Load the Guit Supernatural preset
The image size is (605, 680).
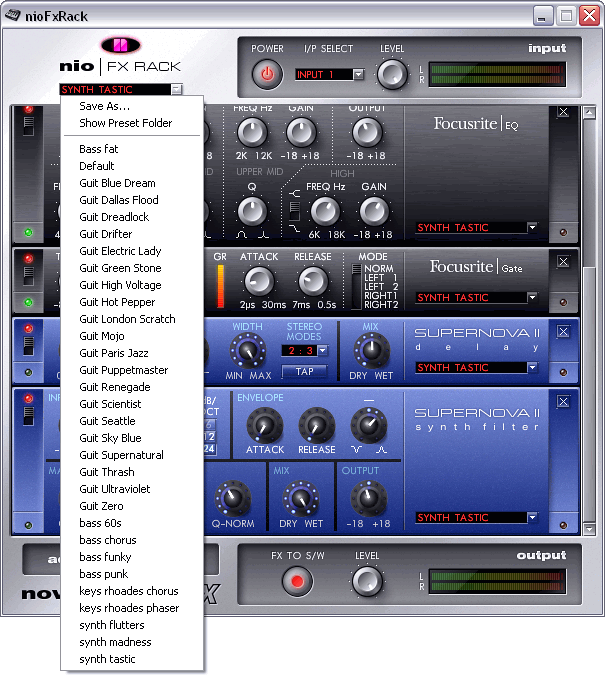132,455
